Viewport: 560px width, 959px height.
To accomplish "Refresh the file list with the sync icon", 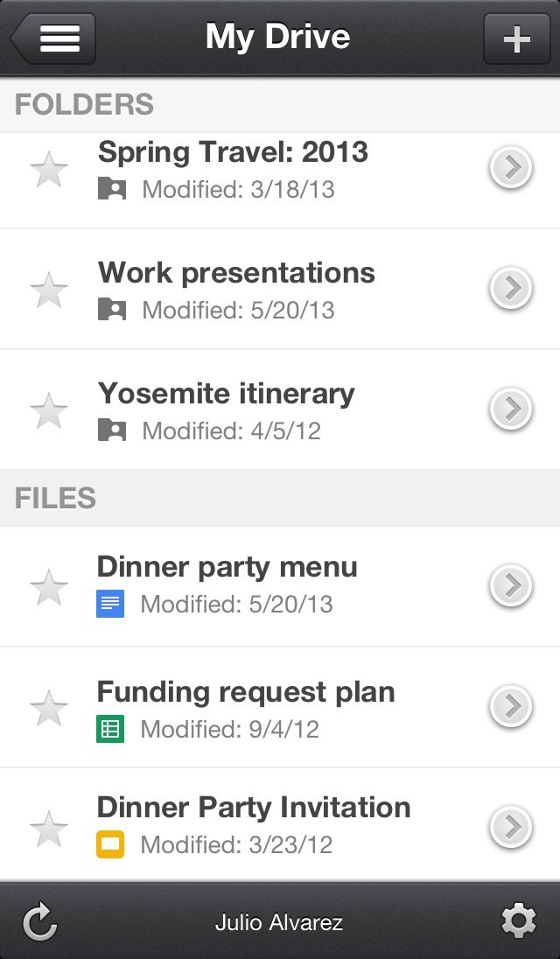I will (x=38, y=920).
